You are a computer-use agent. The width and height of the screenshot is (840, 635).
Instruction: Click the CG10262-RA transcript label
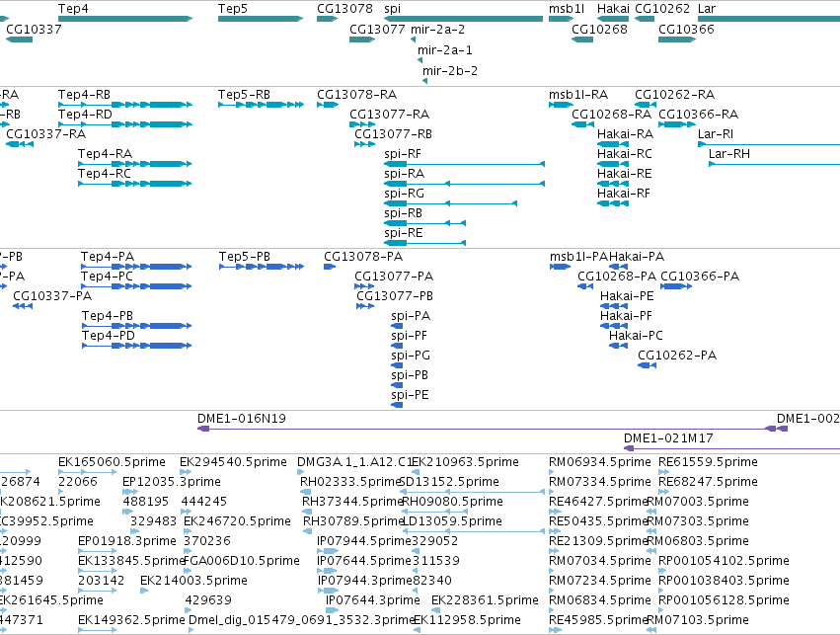tap(675, 95)
